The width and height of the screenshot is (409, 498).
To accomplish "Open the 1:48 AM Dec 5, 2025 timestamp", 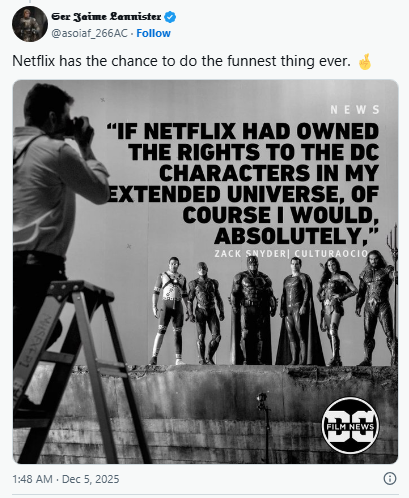I will [66, 479].
